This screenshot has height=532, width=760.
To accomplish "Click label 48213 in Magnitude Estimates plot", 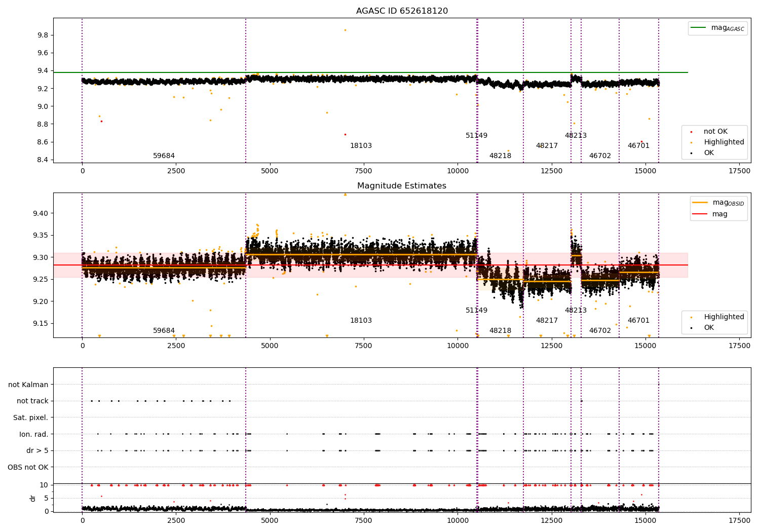I will tap(576, 311).
